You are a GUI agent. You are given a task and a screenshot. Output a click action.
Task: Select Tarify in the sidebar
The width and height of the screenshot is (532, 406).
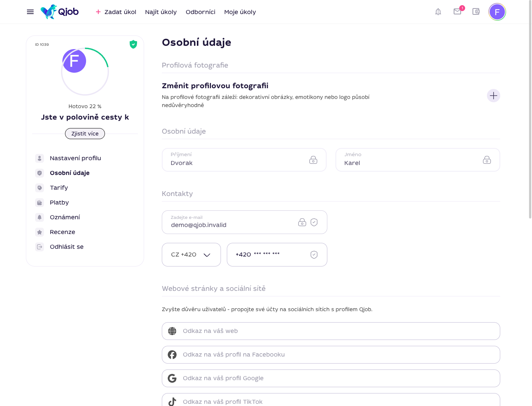[x=59, y=187]
